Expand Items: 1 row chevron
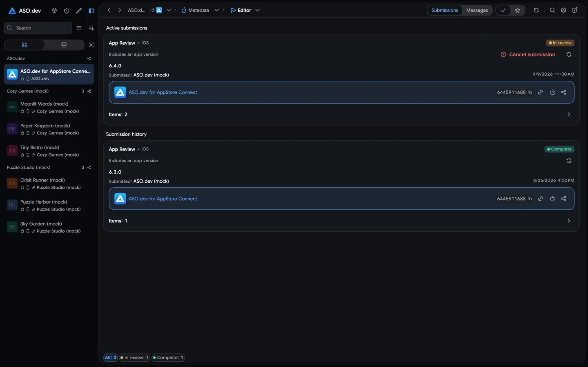Viewport: 588px width, 367px height. (569, 221)
